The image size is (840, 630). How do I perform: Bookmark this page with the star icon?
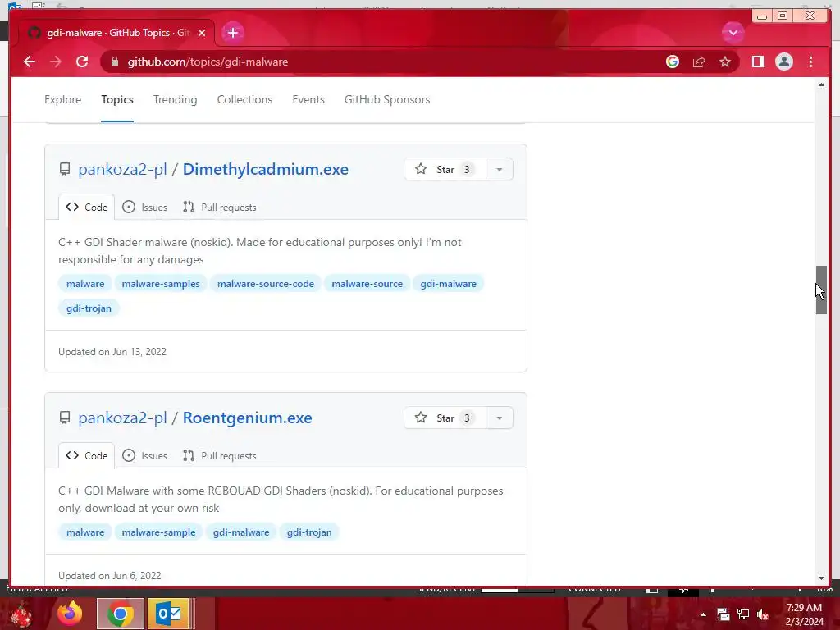coord(725,62)
